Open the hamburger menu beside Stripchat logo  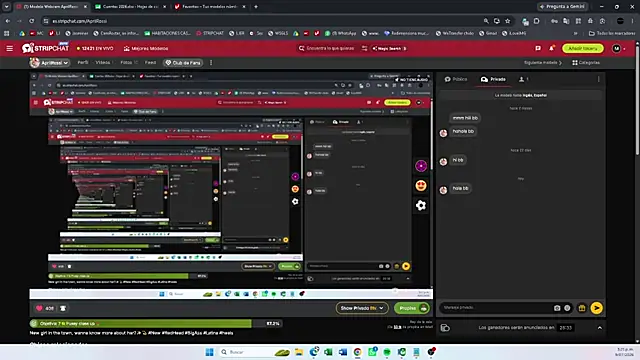coord(9,49)
